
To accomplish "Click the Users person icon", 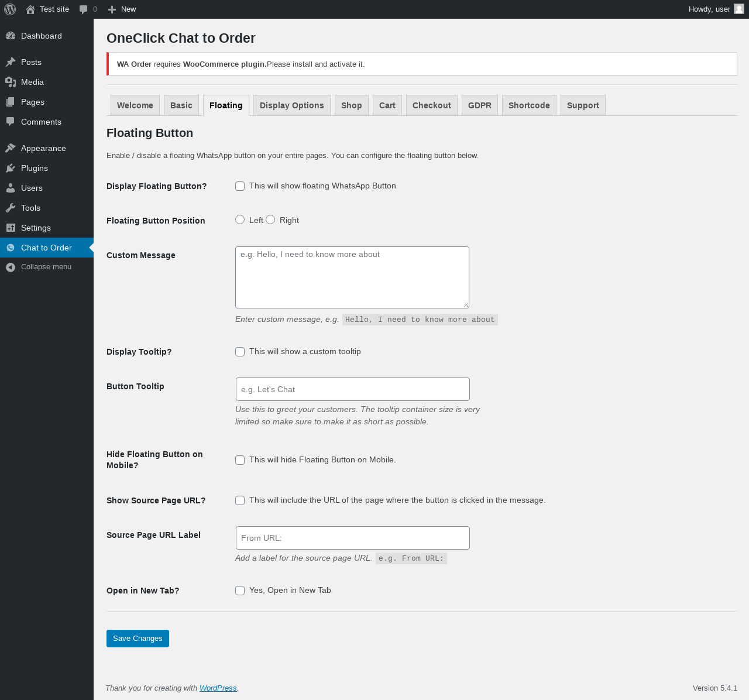I will (11, 188).
